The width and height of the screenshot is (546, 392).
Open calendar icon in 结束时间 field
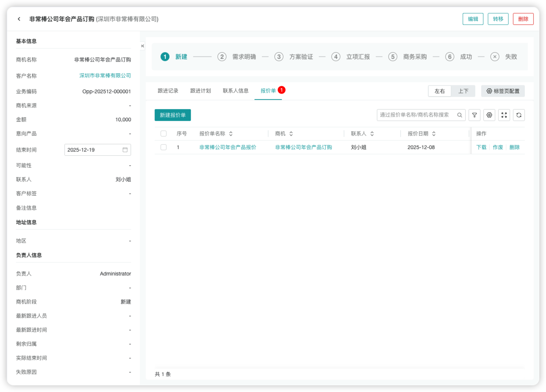[x=125, y=150]
